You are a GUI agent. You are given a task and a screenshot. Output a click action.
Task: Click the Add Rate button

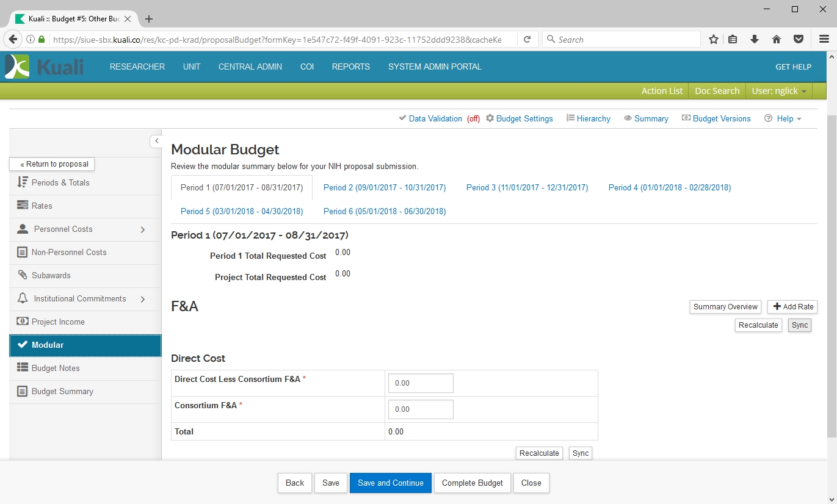792,307
